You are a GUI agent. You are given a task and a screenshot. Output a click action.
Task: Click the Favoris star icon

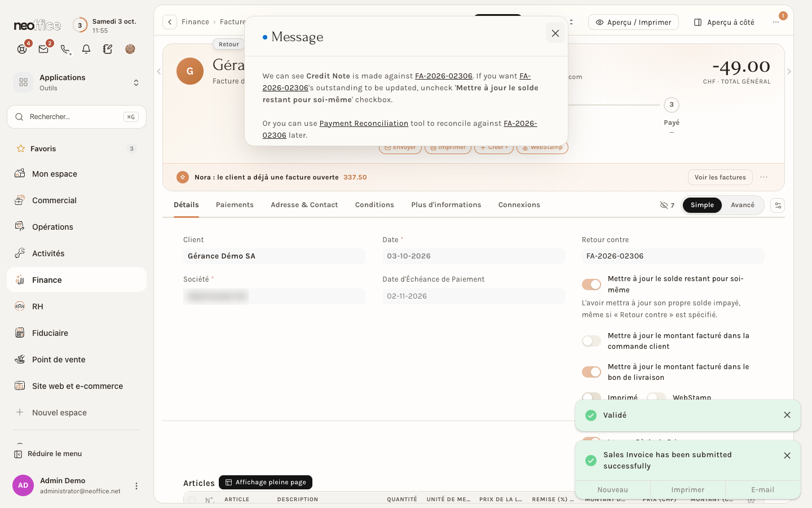[x=21, y=148]
